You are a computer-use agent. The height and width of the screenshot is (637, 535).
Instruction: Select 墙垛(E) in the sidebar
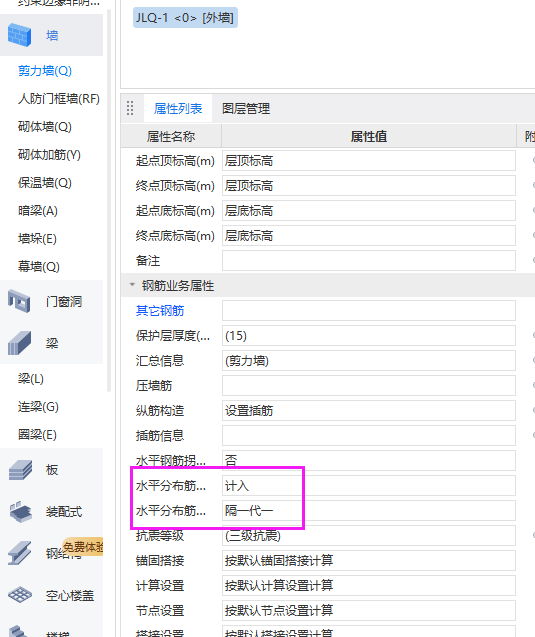pyautogui.click(x=37, y=239)
